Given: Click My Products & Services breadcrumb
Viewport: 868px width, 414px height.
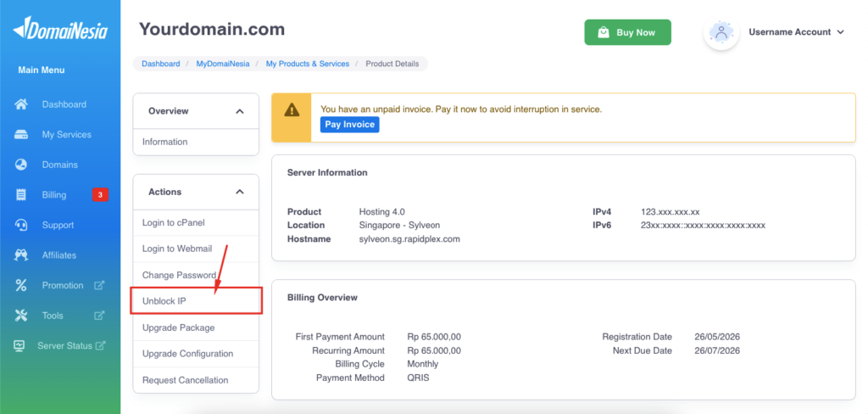Looking at the screenshot, I should [308, 64].
